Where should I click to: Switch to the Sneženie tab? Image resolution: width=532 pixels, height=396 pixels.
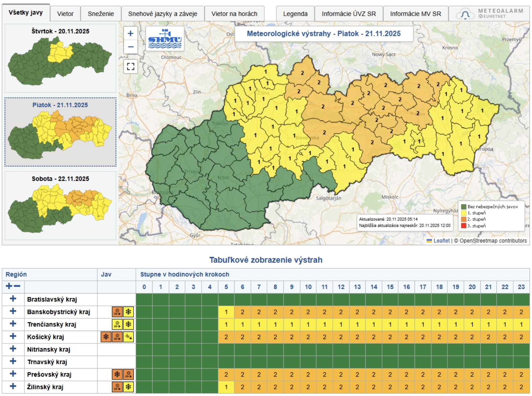point(101,14)
